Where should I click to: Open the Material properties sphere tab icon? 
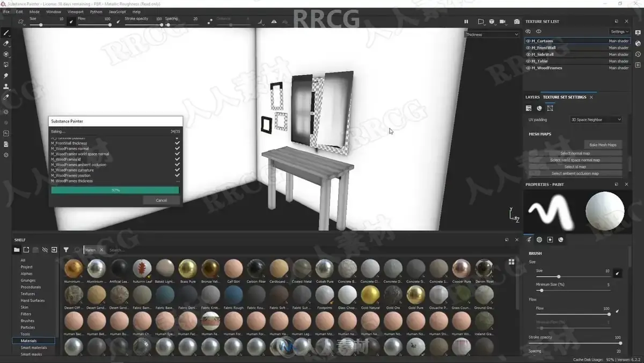point(561,239)
